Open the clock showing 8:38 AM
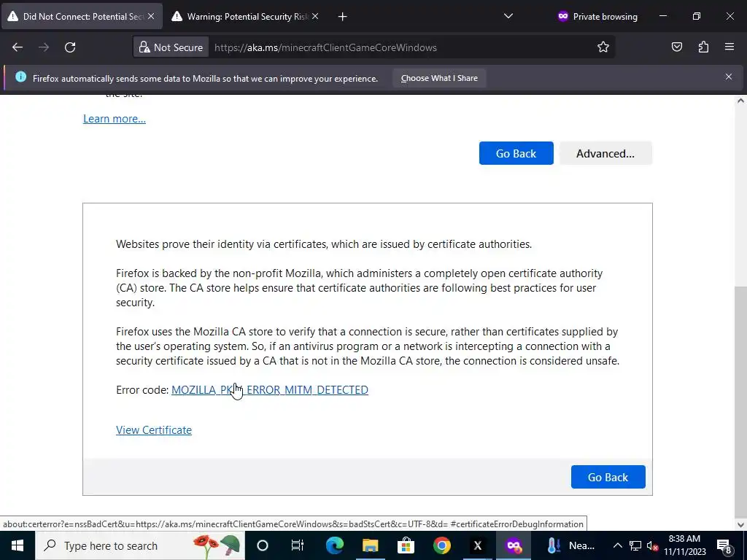The height and width of the screenshot is (560, 747). (684, 545)
